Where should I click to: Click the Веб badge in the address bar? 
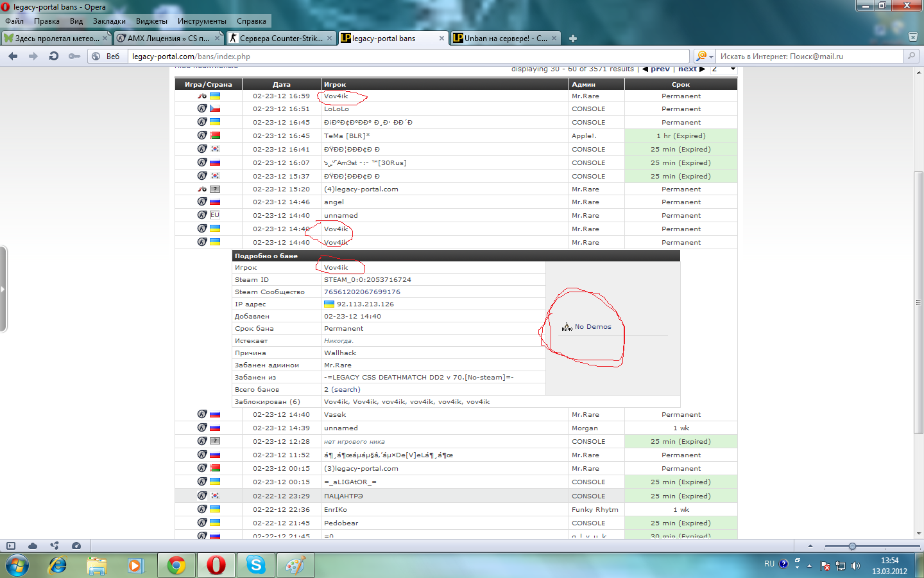[x=107, y=57]
